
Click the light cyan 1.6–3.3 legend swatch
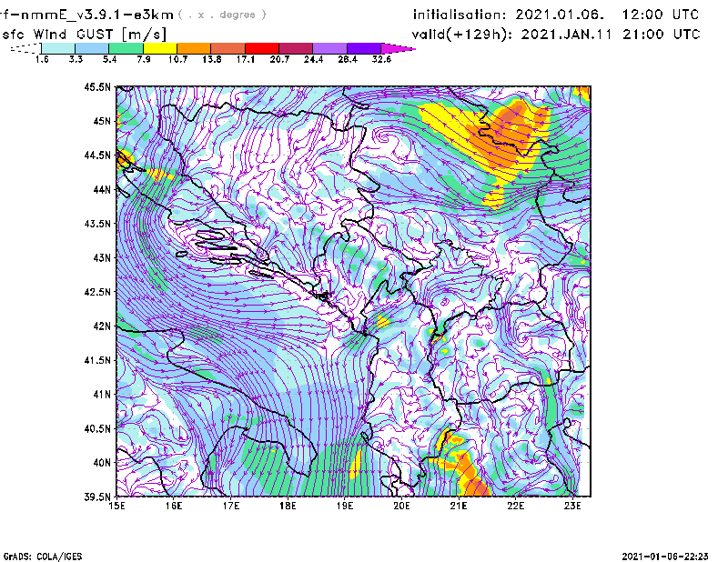coord(58,48)
